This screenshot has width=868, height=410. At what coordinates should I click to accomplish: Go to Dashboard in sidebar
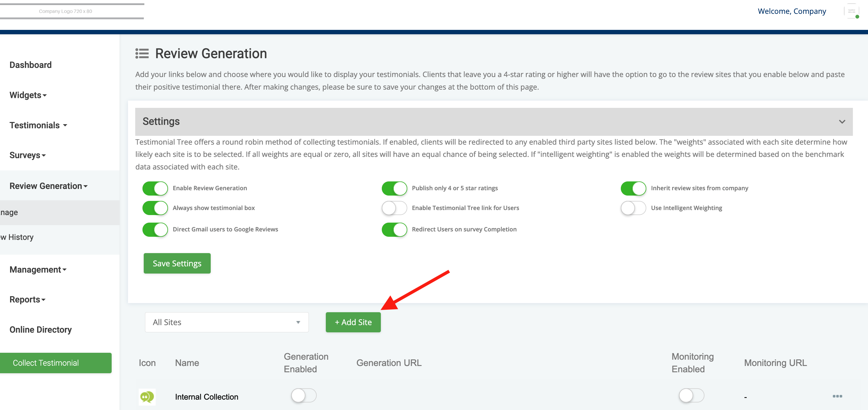[30, 65]
